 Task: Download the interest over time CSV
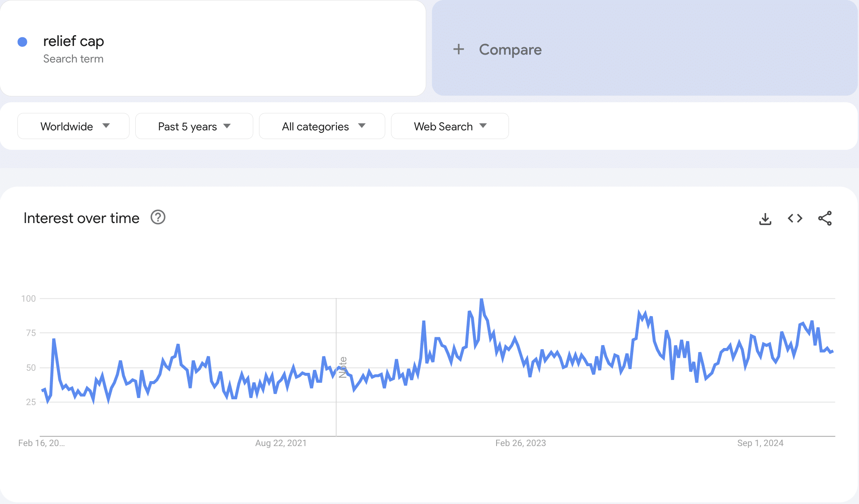click(765, 218)
